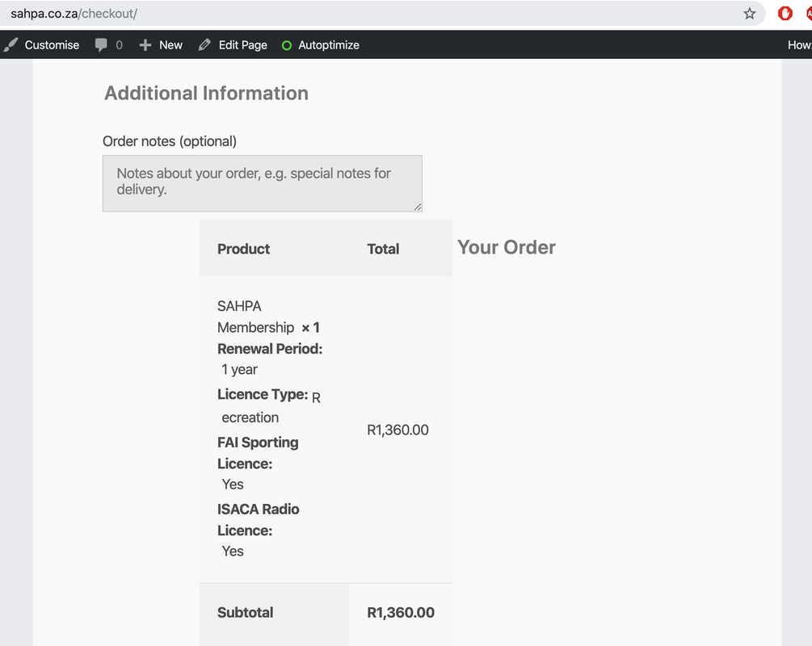
Task: Click the Howdy account menu at right
Action: point(800,45)
